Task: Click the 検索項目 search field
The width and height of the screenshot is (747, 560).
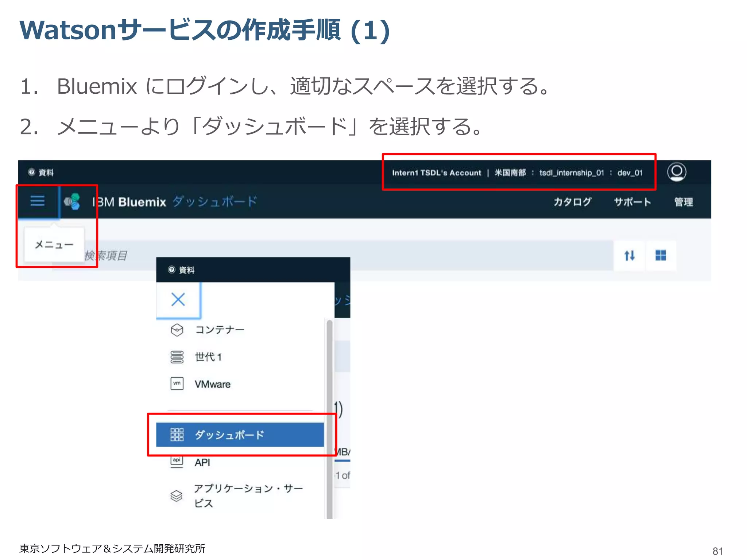Action: coord(332,255)
